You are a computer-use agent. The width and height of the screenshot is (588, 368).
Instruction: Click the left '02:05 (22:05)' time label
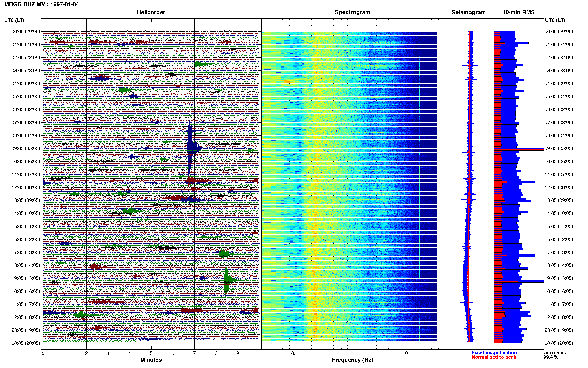click(26, 57)
